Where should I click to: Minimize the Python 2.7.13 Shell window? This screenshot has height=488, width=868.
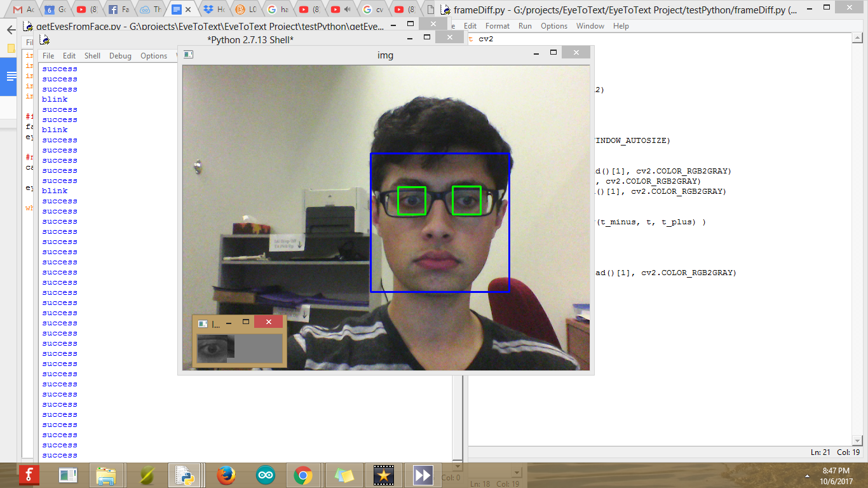point(410,37)
